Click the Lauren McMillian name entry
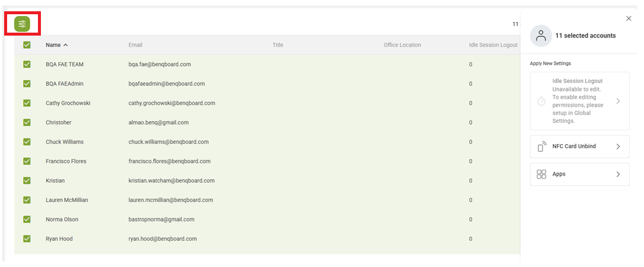Screen dimensions: 644x267 click(x=66, y=200)
